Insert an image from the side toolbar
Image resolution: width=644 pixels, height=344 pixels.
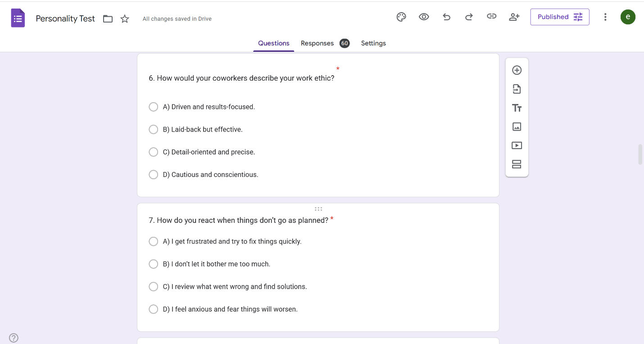517,127
